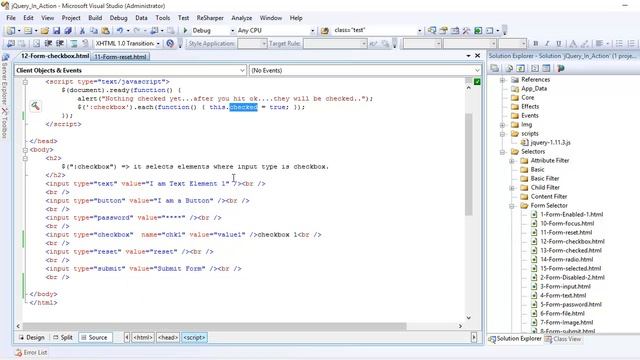640x360 pixels.
Task: Click the Save floppy disk icon
Action: click(56, 31)
